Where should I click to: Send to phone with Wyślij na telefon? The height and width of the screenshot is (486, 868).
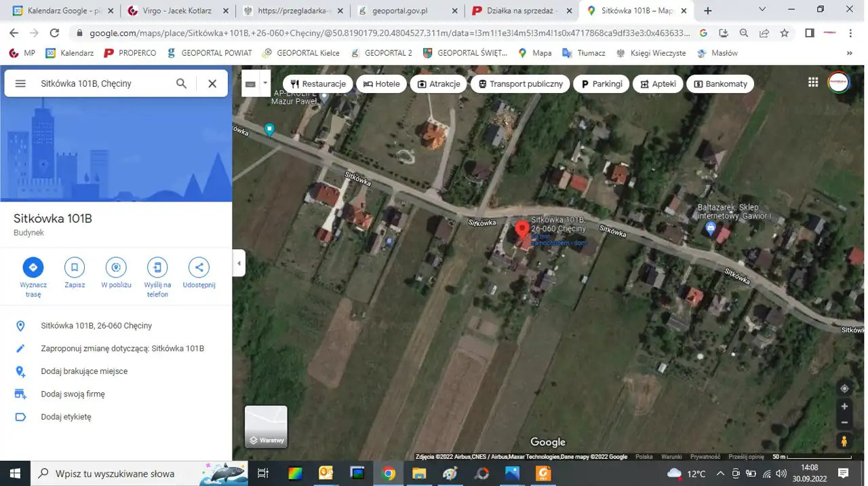(x=157, y=267)
